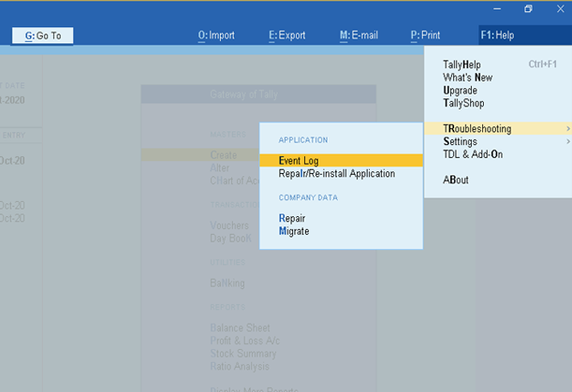Click the Gateway of Tally title

[243, 94]
